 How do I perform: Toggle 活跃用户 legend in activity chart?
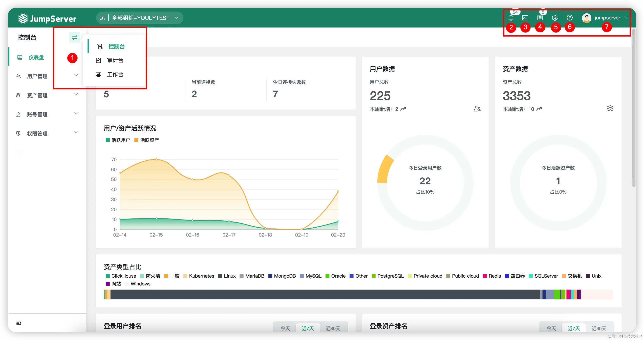118,140
